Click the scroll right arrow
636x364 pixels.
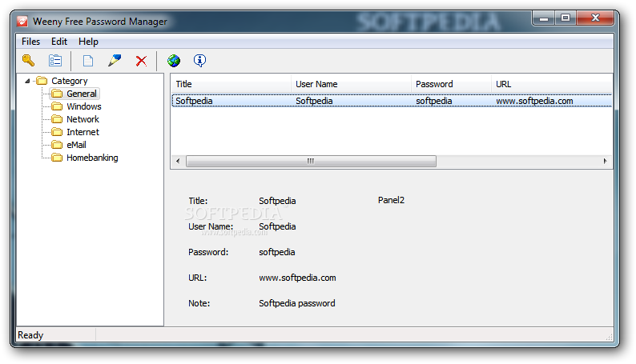tap(606, 161)
